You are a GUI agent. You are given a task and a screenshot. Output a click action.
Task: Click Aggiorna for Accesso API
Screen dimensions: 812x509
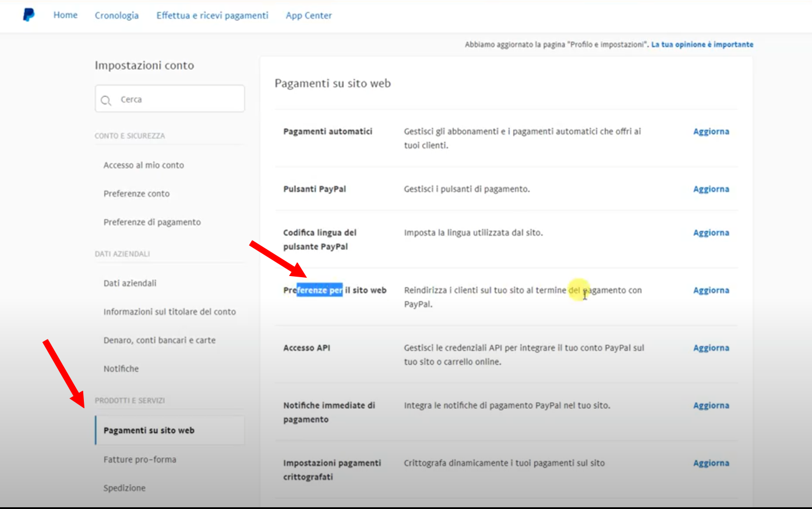click(x=711, y=348)
